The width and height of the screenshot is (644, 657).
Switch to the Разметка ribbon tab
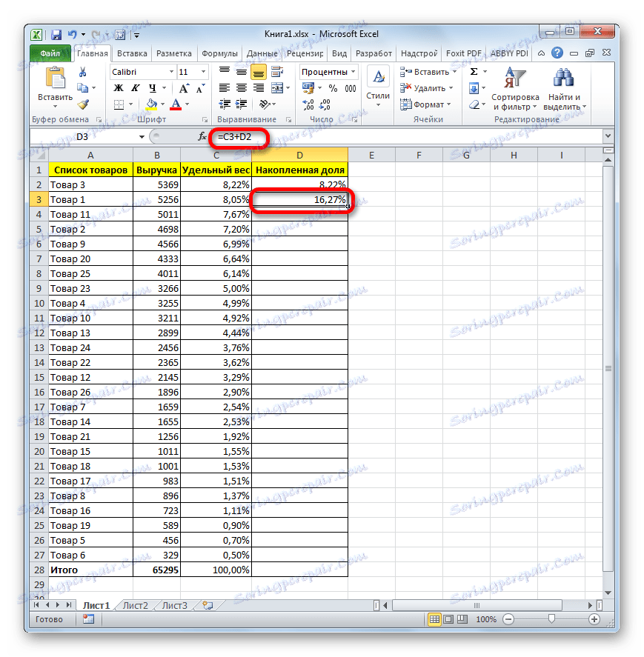point(174,53)
